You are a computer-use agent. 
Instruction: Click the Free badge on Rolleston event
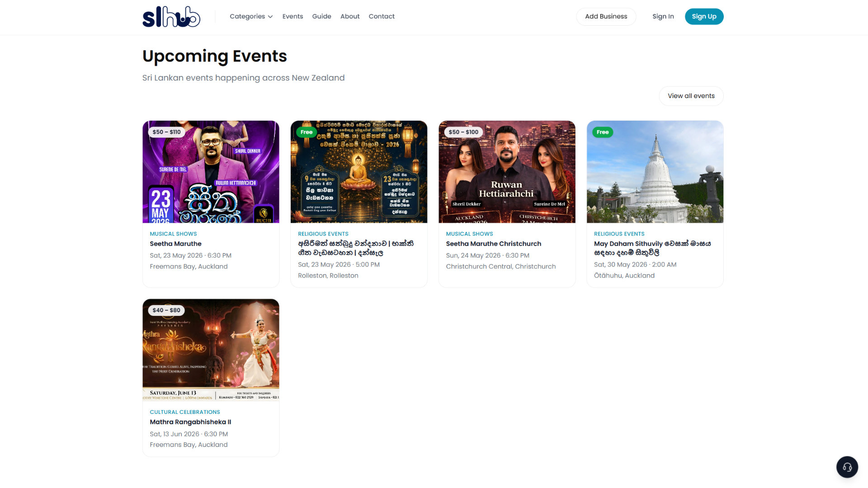[307, 132]
